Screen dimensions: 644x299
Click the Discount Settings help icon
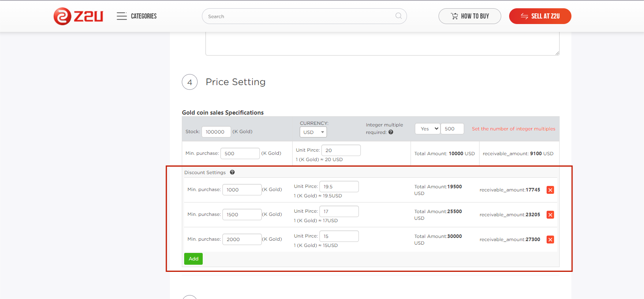[x=232, y=173]
